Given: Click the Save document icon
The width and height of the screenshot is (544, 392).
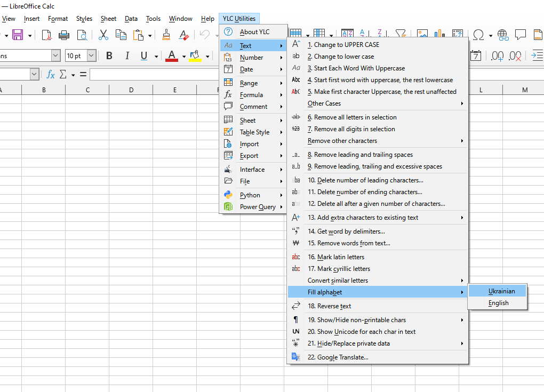Looking at the screenshot, I should 18,35.
